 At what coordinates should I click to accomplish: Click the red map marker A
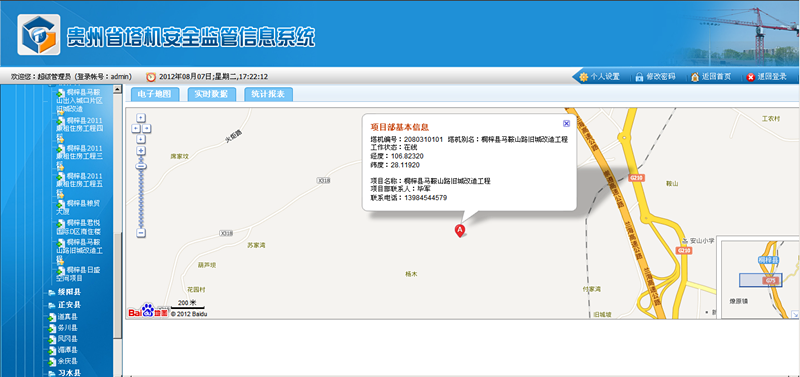460,231
